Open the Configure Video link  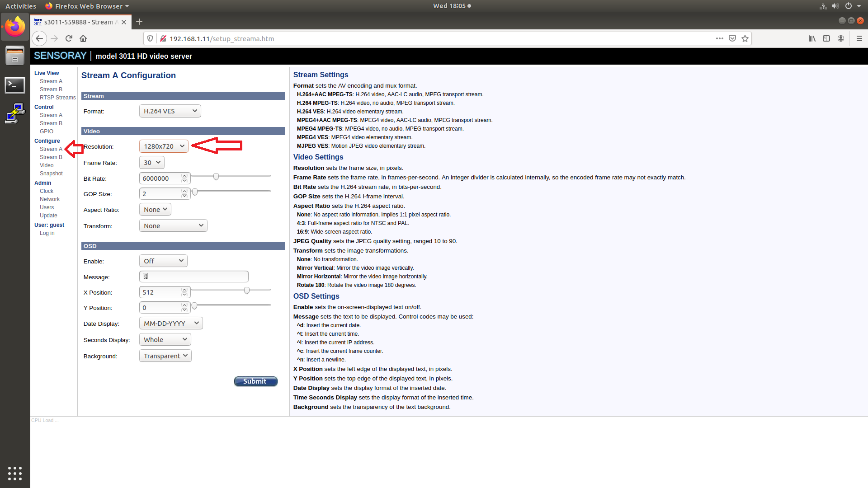47,165
